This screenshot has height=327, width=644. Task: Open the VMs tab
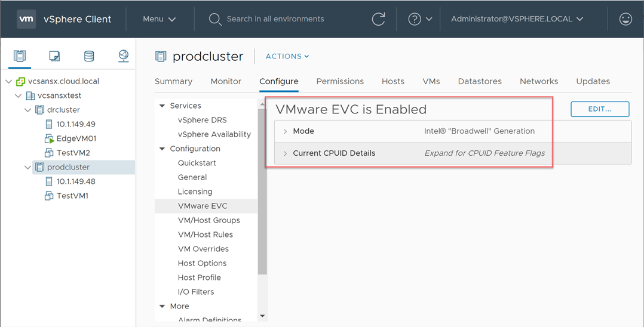tap(431, 81)
